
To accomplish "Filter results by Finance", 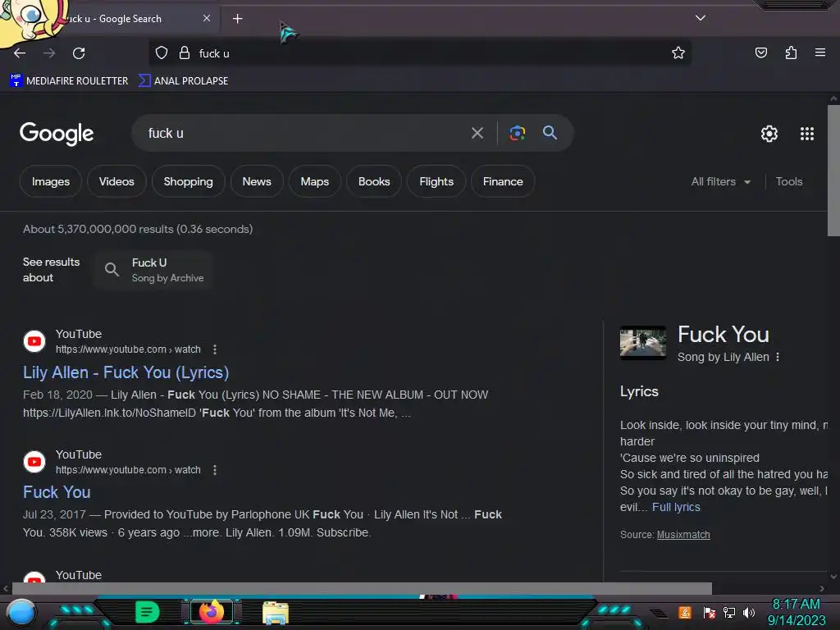I will (503, 181).
